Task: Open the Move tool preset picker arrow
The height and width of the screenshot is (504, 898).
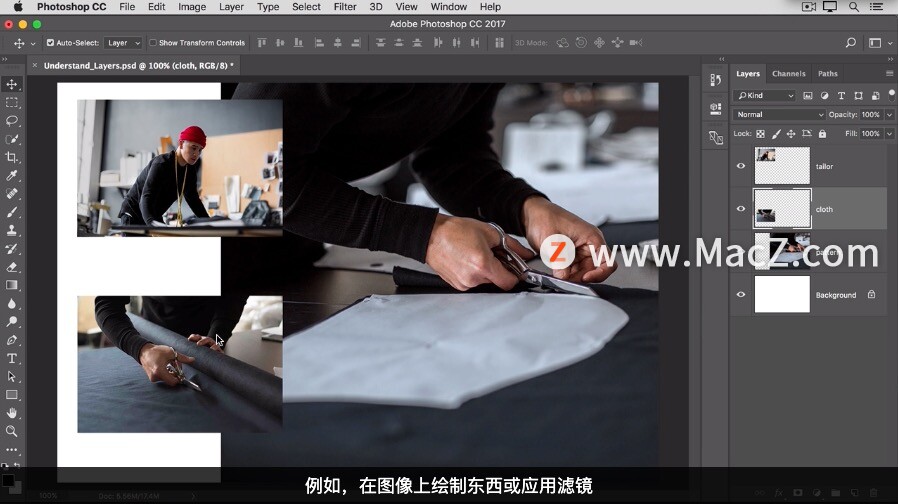Action: [x=33, y=44]
